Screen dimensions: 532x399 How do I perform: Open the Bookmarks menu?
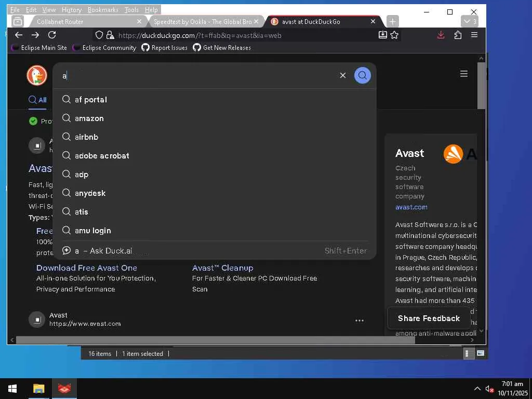(x=103, y=10)
